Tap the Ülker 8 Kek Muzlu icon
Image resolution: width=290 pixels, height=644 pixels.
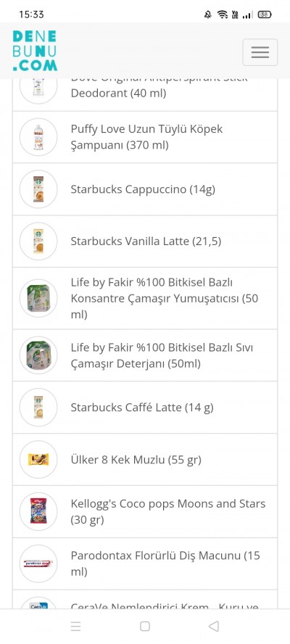[x=38, y=460]
